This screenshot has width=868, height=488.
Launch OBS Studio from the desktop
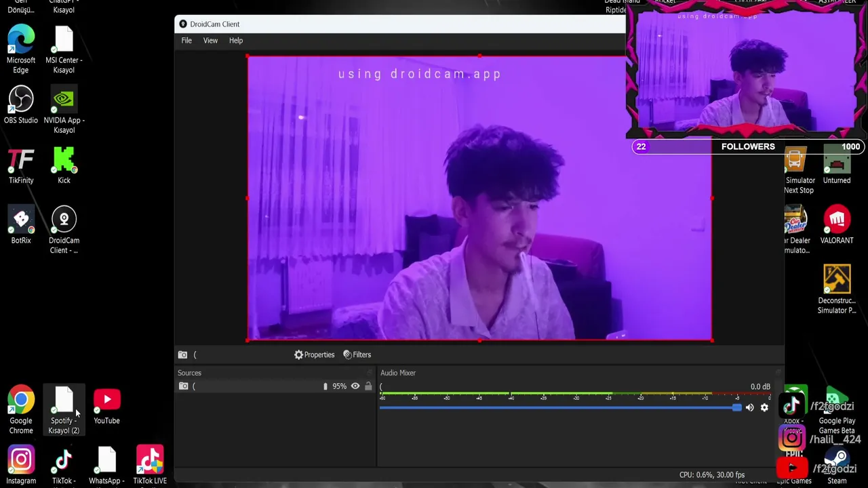pyautogui.click(x=21, y=104)
